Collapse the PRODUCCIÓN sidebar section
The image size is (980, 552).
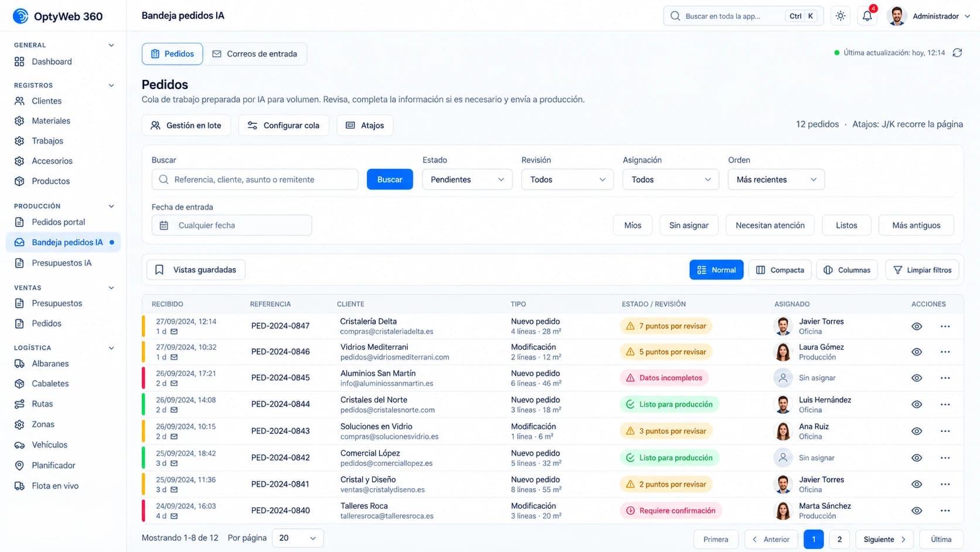(111, 206)
